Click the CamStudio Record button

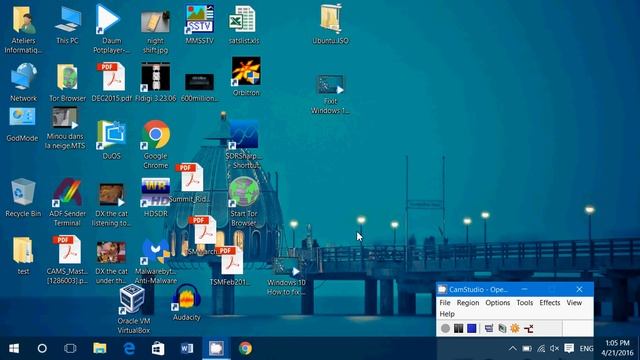click(445, 328)
